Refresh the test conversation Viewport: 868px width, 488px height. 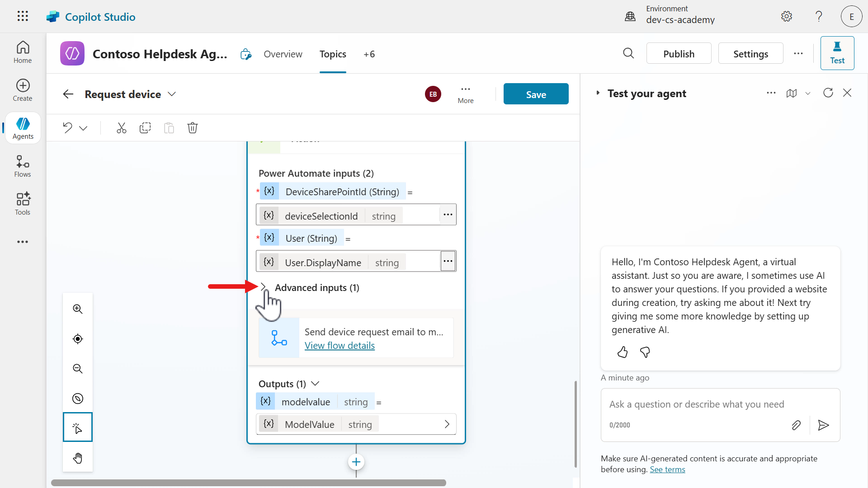(x=828, y=93)
